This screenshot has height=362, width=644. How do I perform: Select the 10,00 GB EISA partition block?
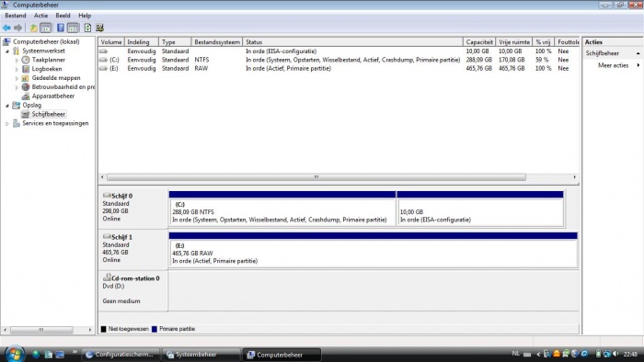480,209
